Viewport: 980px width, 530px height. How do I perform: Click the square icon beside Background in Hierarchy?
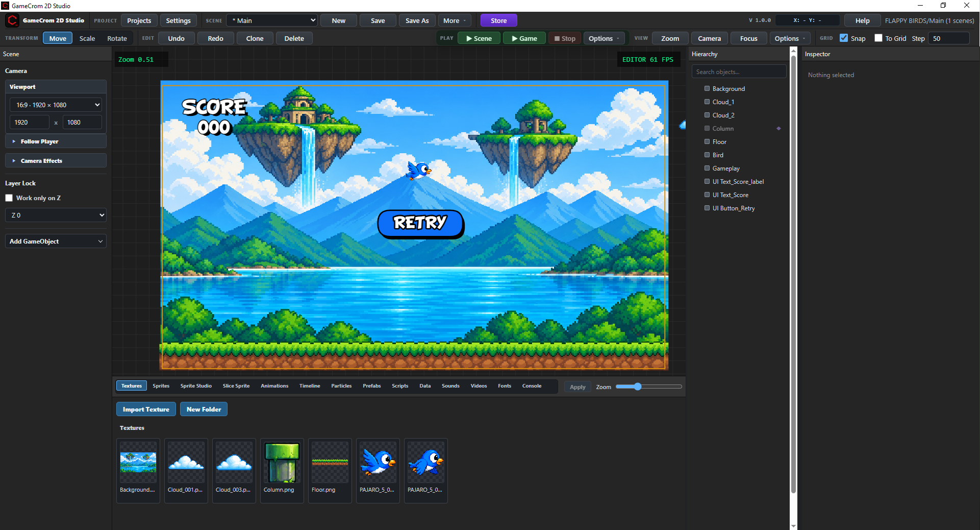(707, 88)
